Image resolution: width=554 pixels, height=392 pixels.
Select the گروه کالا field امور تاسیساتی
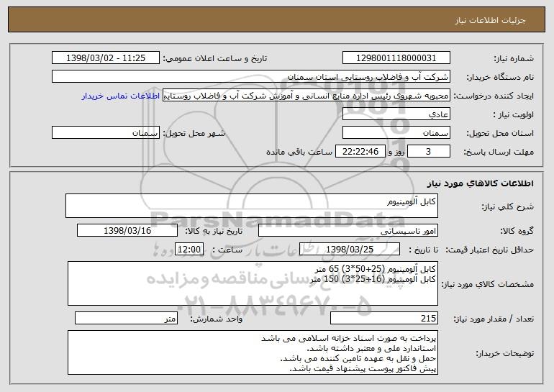tap(348, 231)
